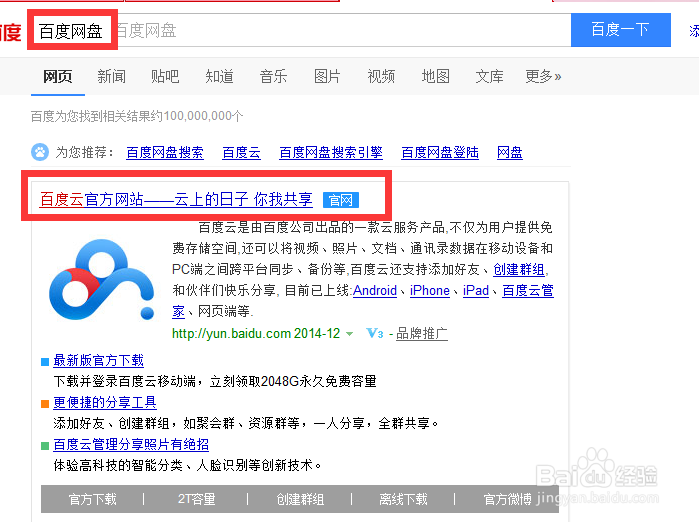Open the 音乐 tab

[x=273, y=77]
